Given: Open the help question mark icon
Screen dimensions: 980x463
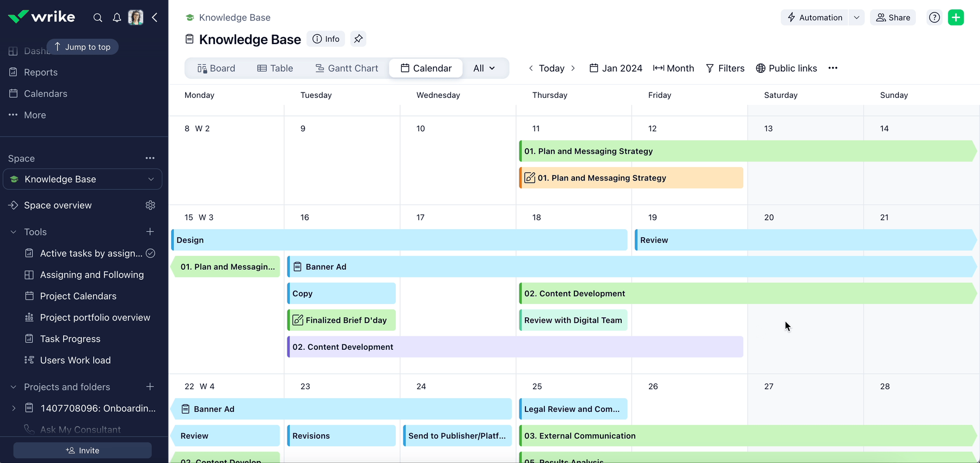Looking at the screenshot, I should coord(934,17).
